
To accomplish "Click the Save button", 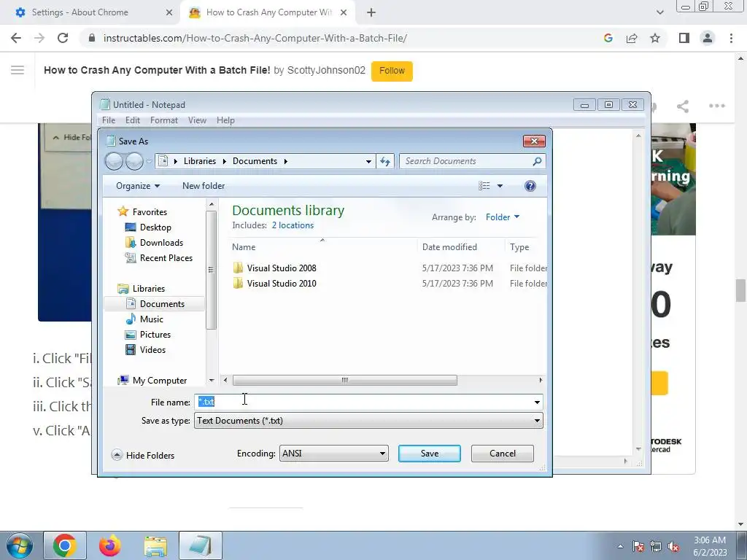I will point(429,454).
